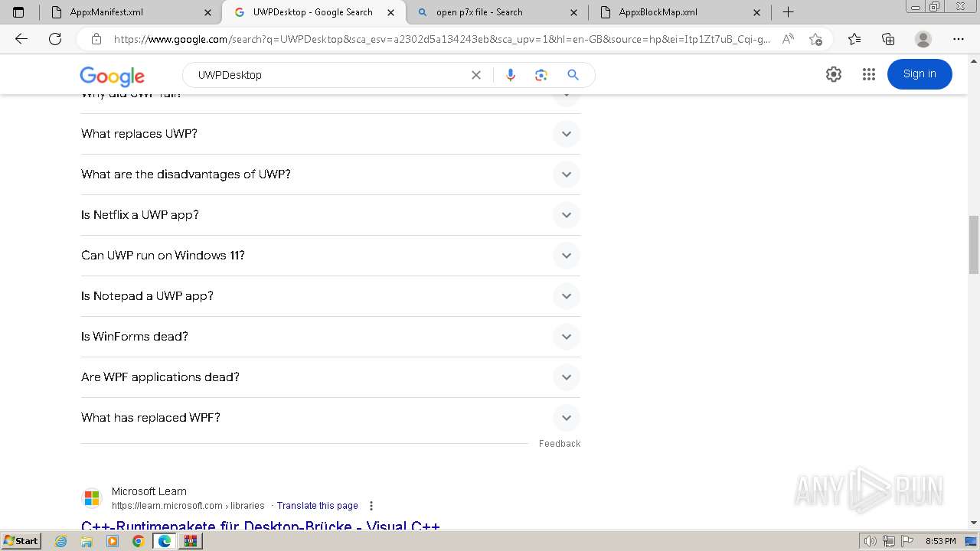The image size is (980, 551).
Task: Open the Favorites list icon
Action: tap(854, 39)
